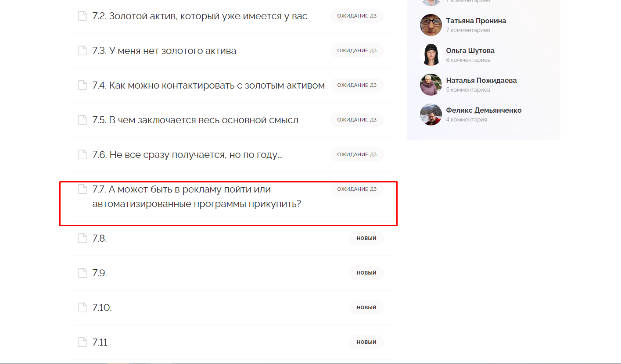Image resolution: width=621 pixels, height=364 pixels.
Task: Click 'Новый' badge on lesson 7.11
Action: [366, 342]
